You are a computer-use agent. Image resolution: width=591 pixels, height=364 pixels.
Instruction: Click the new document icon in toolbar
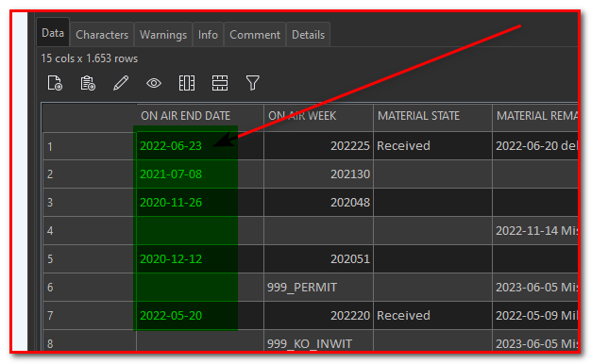[x=55, y=83]
